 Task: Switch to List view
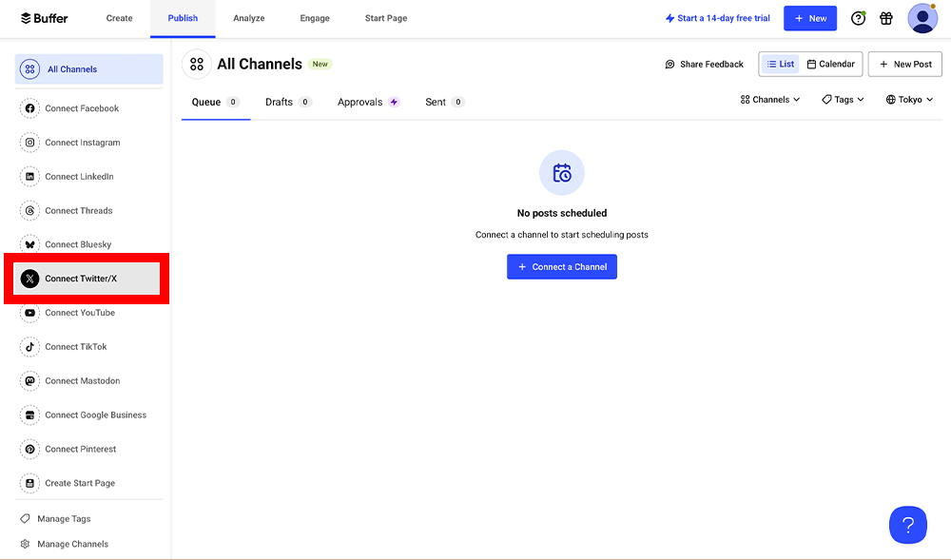point(781,65)
